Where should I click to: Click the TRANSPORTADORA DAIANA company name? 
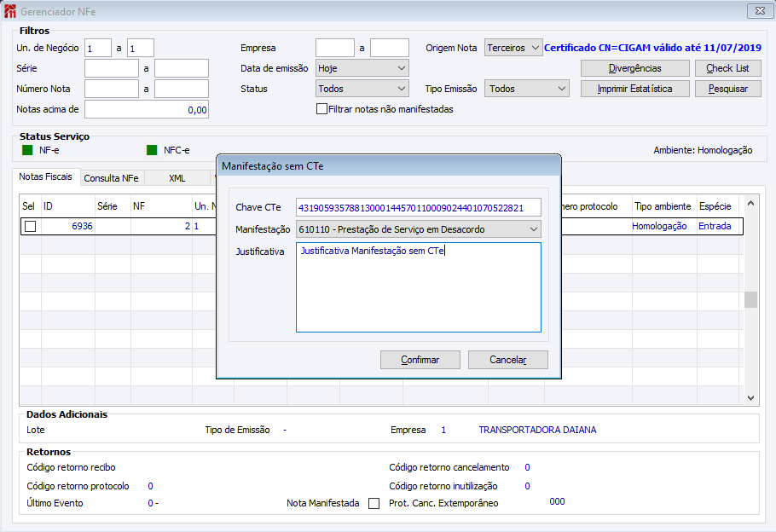pos(537,430)
